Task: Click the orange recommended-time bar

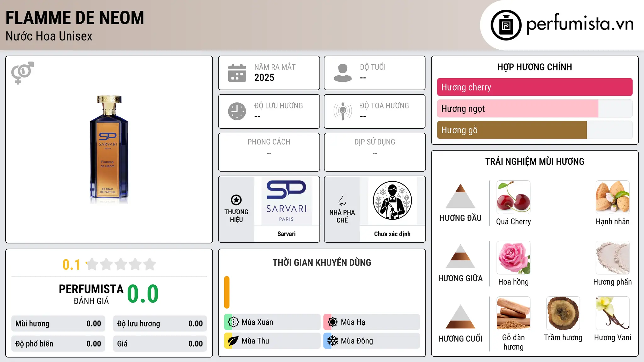Action: [x=227, y=292]
